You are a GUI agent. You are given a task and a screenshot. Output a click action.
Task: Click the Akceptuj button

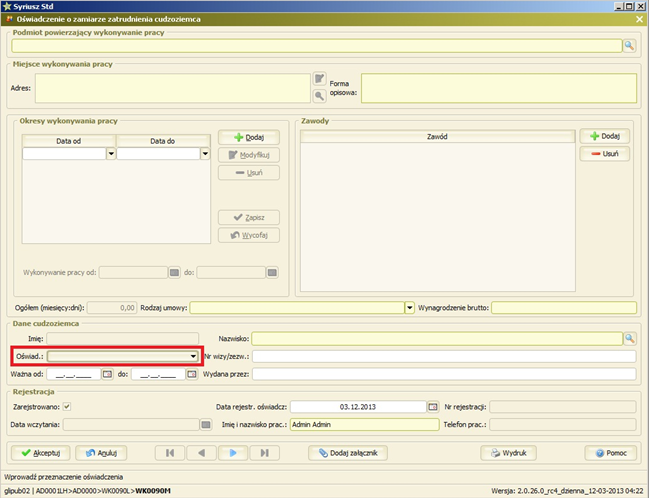tap(41, 453)
